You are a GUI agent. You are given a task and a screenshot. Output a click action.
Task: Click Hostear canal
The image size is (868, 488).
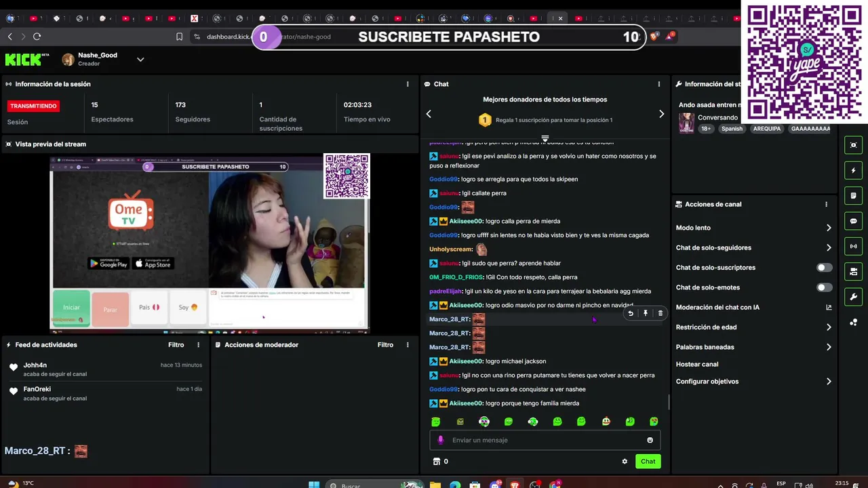click(x=697, y=364)
